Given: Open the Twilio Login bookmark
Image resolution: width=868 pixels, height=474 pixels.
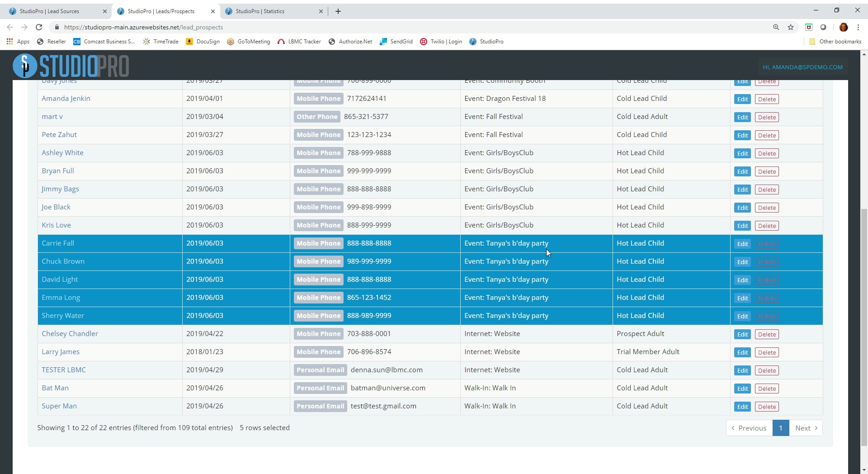Looking at the screenshot, I should 441,42.
